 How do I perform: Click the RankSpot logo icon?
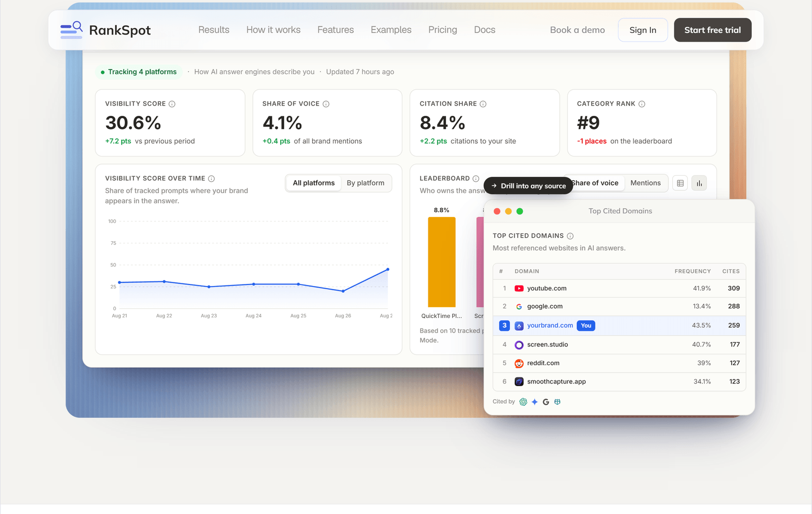pos(72,30)
